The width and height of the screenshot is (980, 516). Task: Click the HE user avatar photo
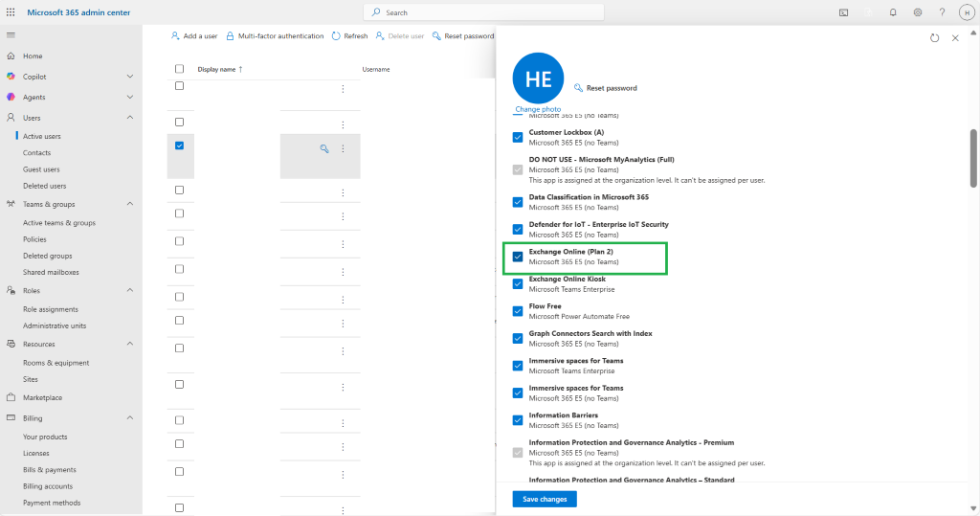click(x=538, y=79)
